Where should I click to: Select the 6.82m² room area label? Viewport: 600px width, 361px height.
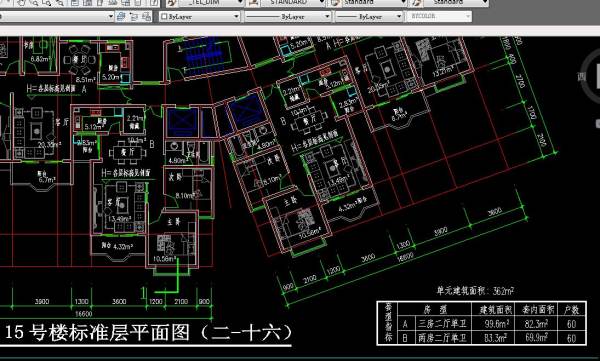click(x=40, y=59)
